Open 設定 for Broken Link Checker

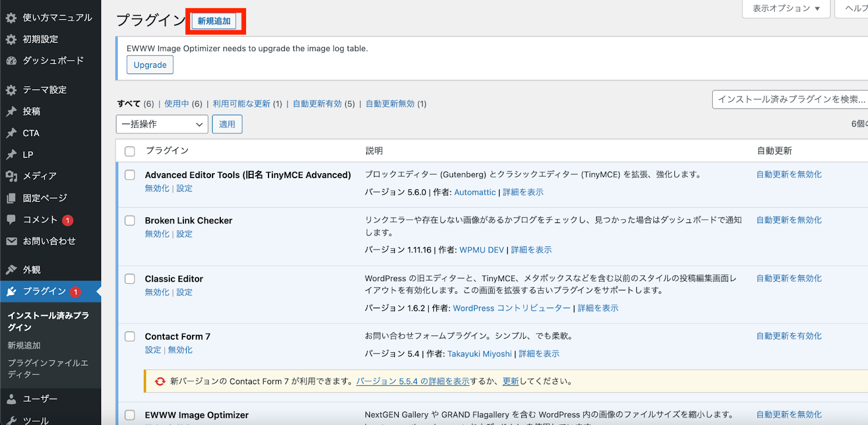[184, 234]
